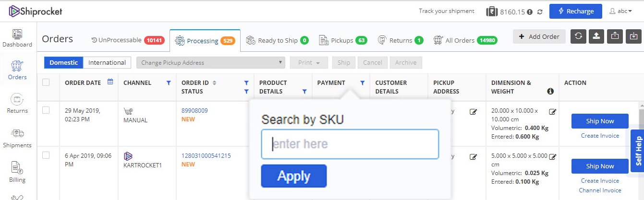Select the 6 Apr 2019 order checkbox
644x200 pixels.
point(46,155)
